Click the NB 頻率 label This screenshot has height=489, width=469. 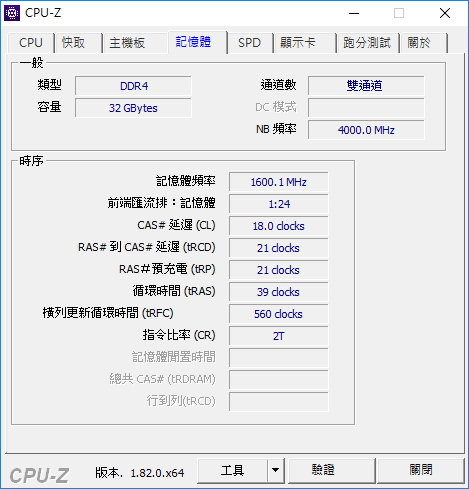click(276, 129)
